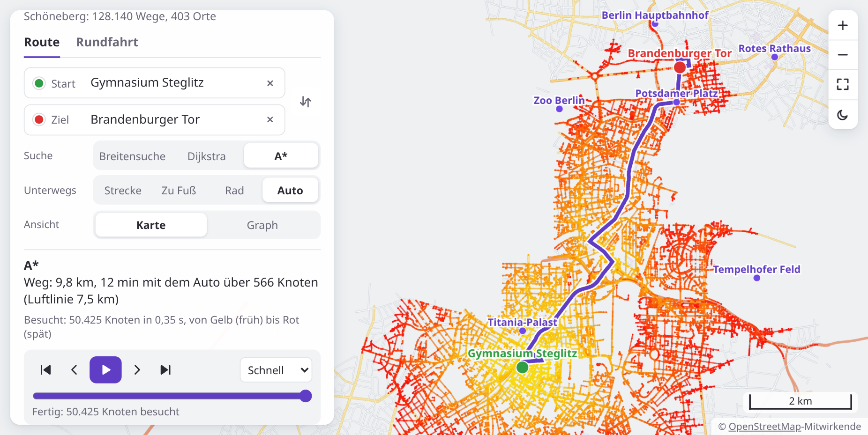This screenshot has height=435, width=868.
Task: Zoom in on the map
Action: (x=843, y=25)
